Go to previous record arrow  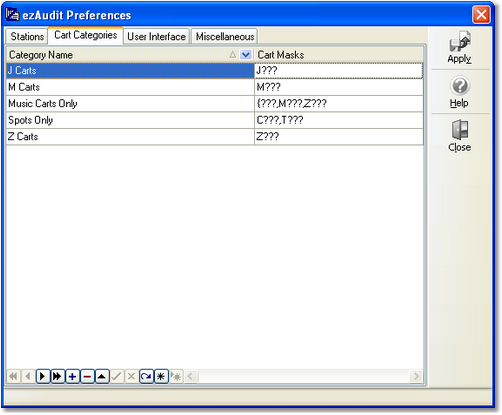pos(28,376)
